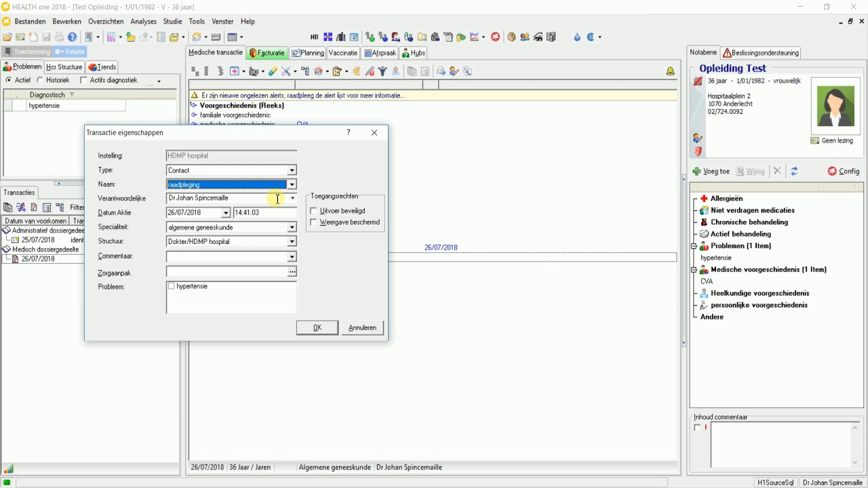Click the printer icon in main toolbar
Screen dimensions: 868x488
pyautogui.click(x=60, y=37)
